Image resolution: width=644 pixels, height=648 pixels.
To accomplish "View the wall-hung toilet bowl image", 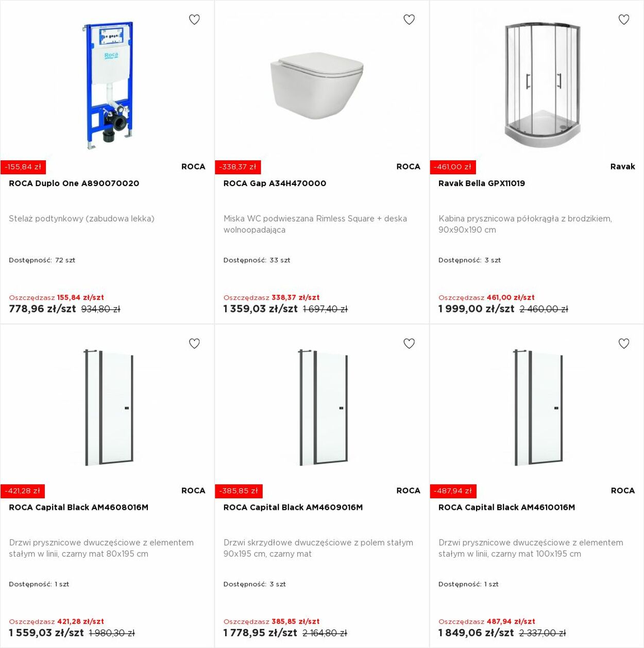I will [317, 85].
